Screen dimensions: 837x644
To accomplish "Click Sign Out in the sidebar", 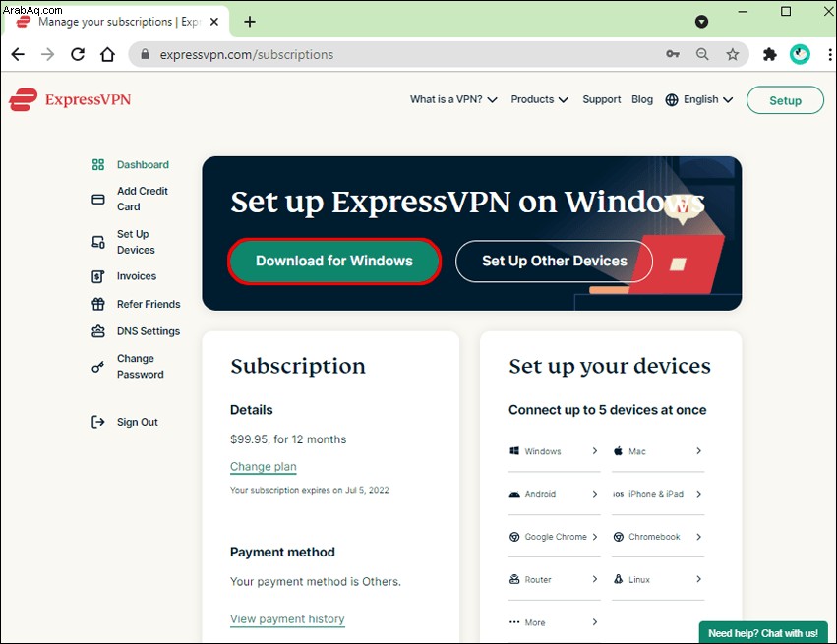I will pyautogui.click(x=138, y=422).
